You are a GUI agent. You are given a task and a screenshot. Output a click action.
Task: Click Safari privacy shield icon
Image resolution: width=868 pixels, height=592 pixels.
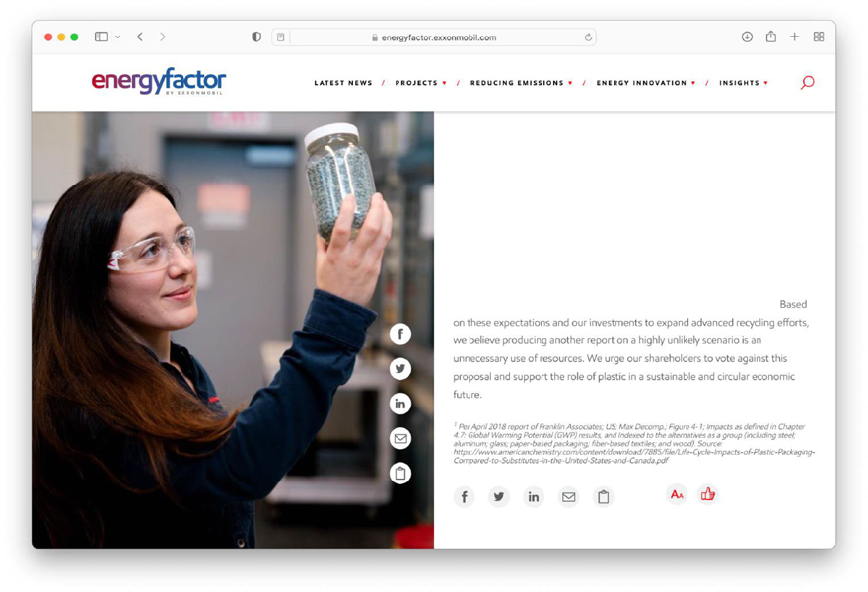click(x=256, y=37)
